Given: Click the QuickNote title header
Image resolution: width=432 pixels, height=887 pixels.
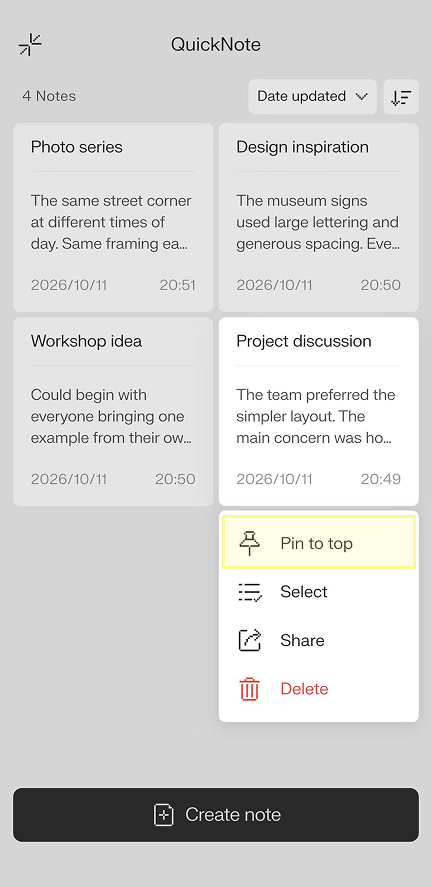Looking at the screenshot, I should point(216,45).
